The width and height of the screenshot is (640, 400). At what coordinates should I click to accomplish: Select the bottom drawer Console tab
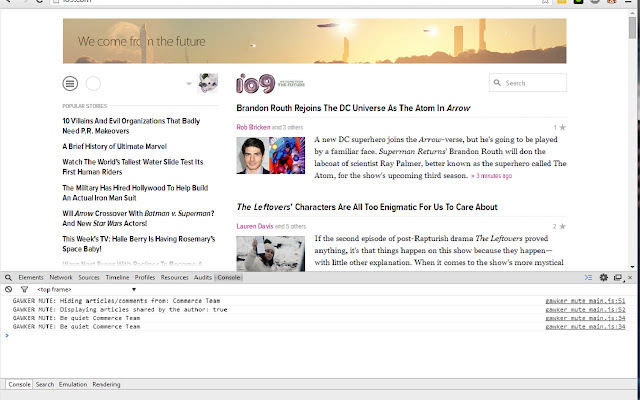pyautogui.click(x=19, y=384)
